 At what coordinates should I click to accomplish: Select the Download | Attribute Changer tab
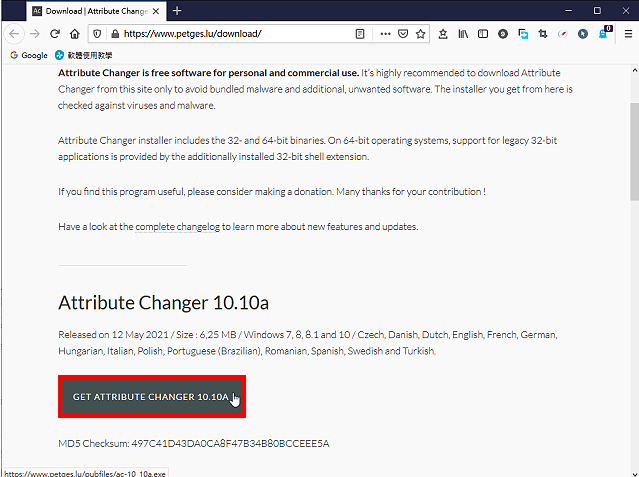click(96, 11)
